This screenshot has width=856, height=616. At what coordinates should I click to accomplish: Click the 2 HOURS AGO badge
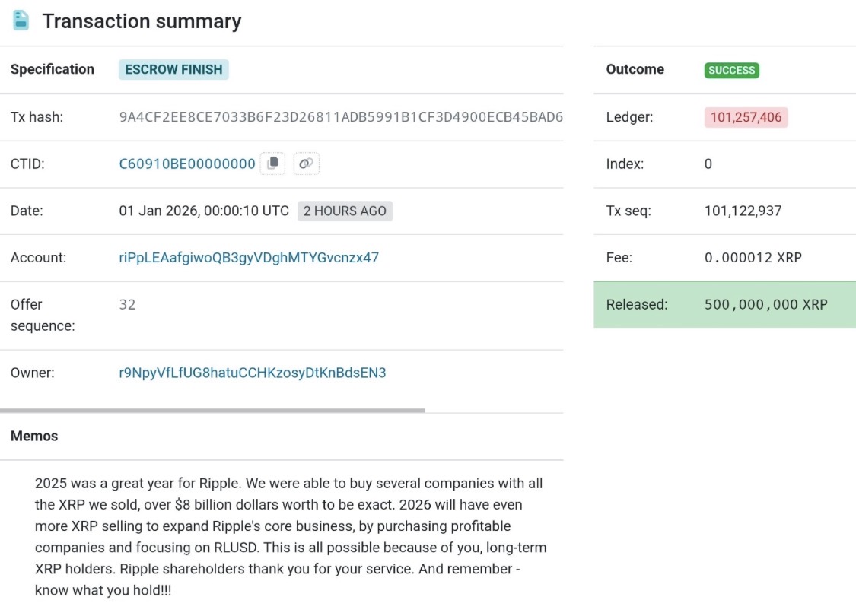(345, 211)
